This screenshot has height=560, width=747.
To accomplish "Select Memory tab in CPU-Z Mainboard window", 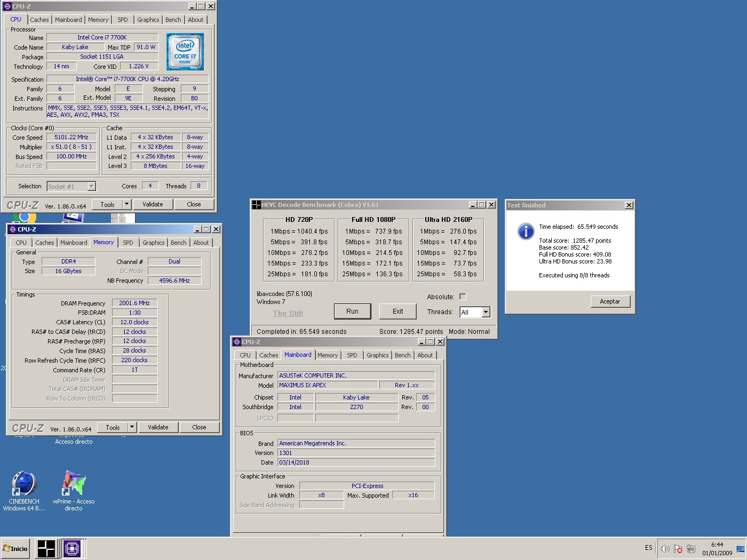I will pyautogui.click(x=328, y=355).
